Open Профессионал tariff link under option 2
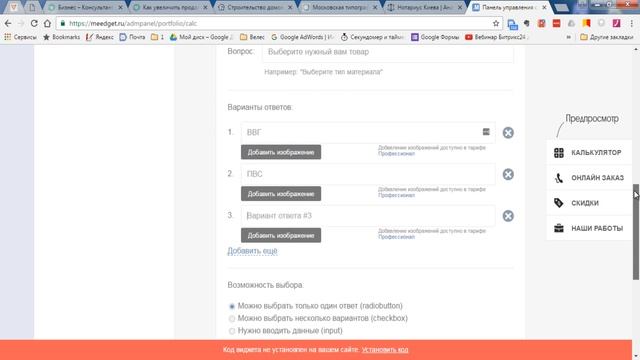Viewport: 640px width, 360px height. tap(396, 196)
